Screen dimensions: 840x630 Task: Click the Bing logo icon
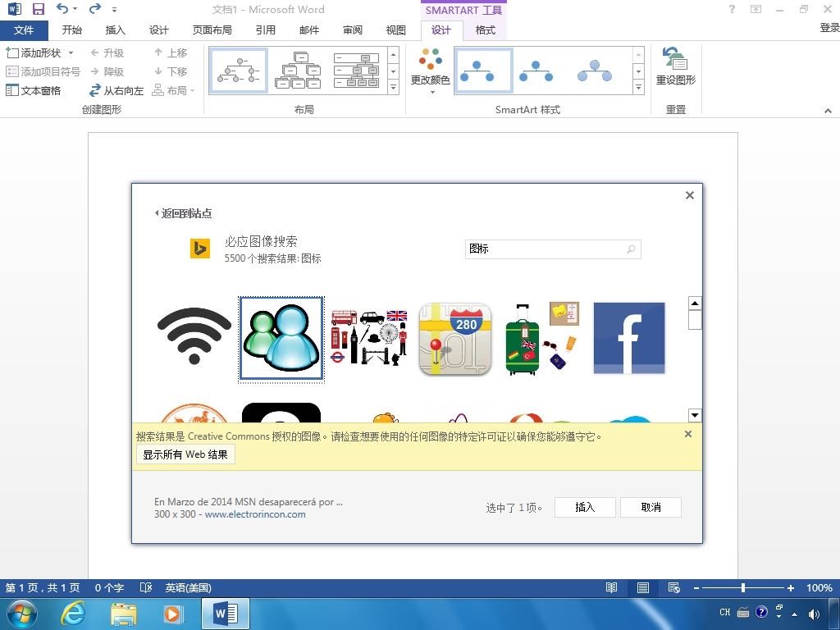[x=200, y=249]
